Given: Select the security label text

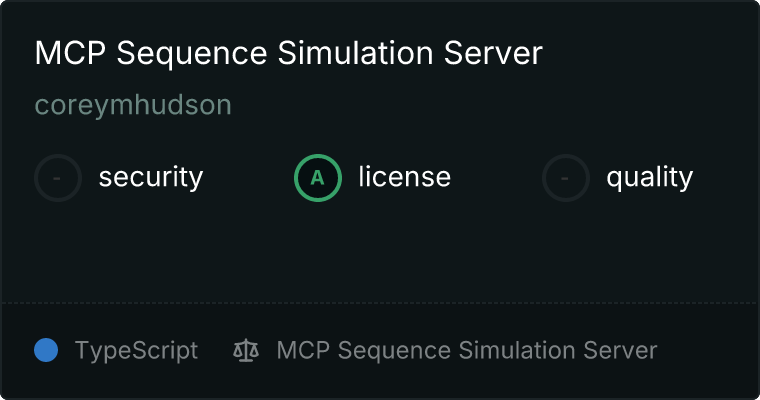Looking at the screenshot, I should (x=151, y=177).
